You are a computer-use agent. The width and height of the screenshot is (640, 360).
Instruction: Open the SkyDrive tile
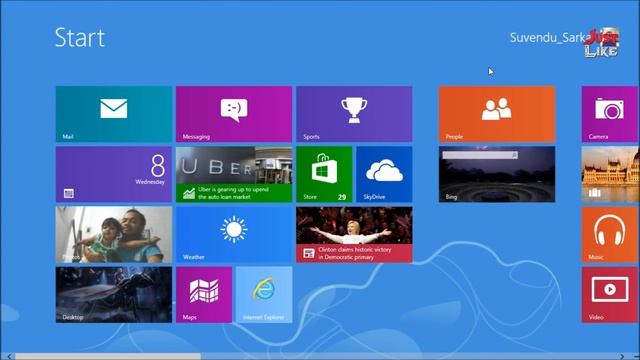point(384,174)
